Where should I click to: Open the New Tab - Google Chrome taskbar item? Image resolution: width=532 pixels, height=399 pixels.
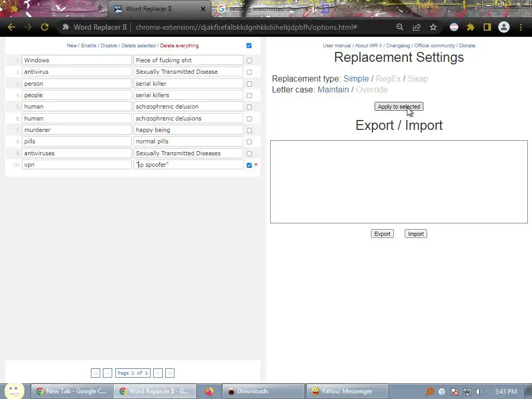(x=72, y=391)
